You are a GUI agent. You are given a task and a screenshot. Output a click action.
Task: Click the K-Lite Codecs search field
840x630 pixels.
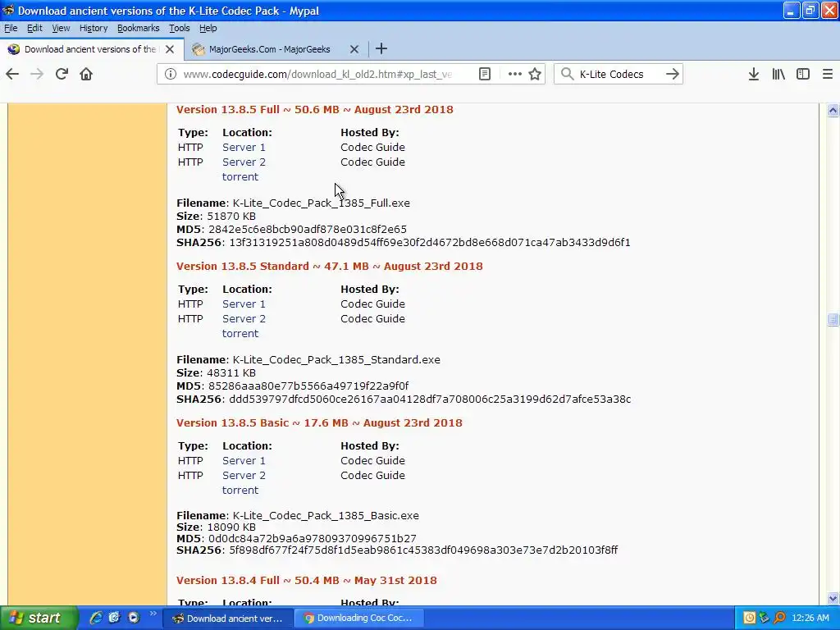click(x=619, y=74)
